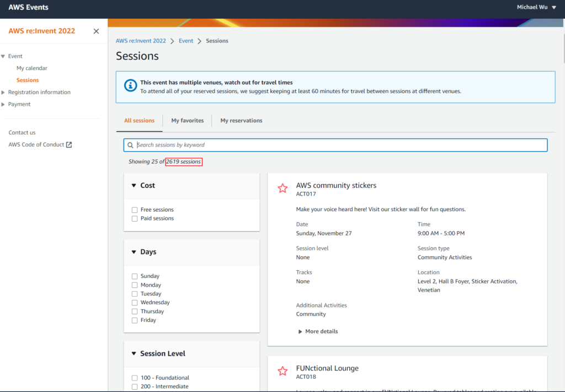The height and width of the screenshot is (392, 565).
Task: Expand Registration information in the sidebar
Action: tap(39, 92)
